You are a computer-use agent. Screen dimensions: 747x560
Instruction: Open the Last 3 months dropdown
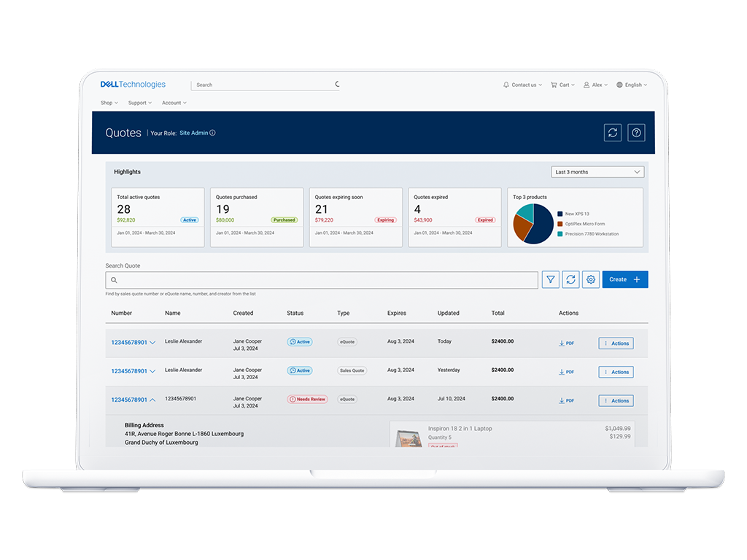[597, 172]
